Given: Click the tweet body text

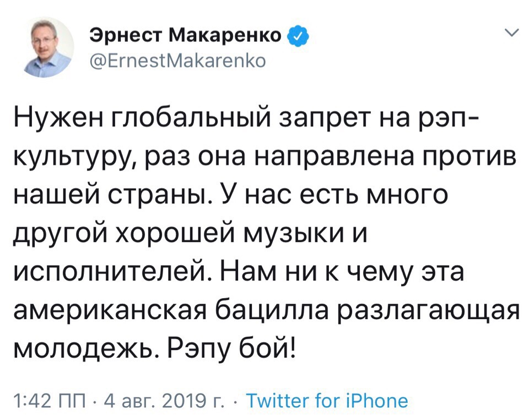Looking at the screenshot, I should coord(248,231).
